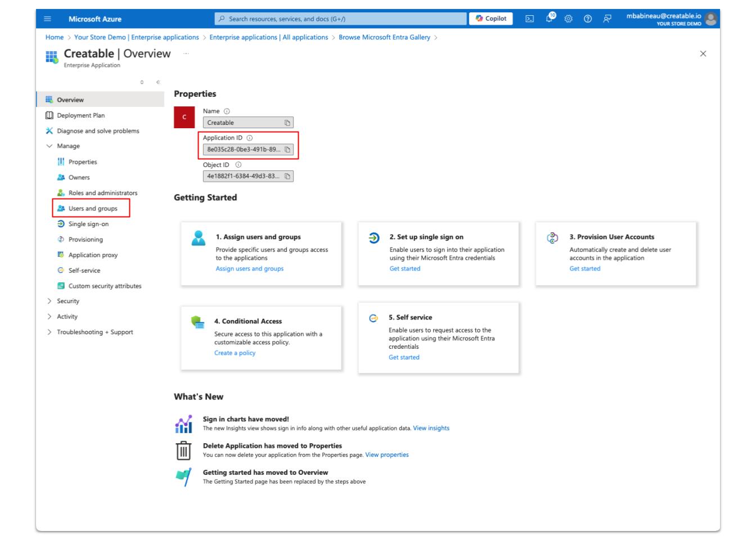Expand Troubleshooting + Support section

[x=49, y=332]
